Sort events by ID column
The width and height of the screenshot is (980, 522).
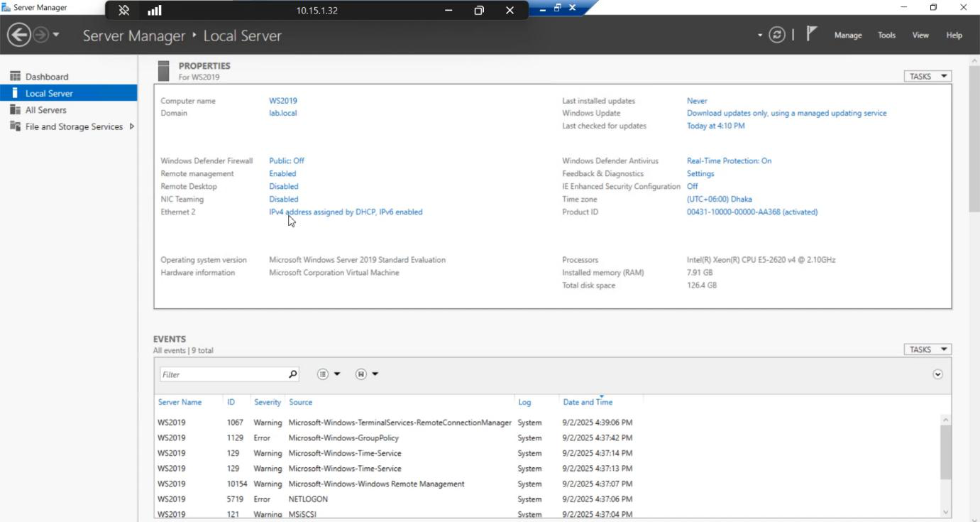tap(231, 402)
